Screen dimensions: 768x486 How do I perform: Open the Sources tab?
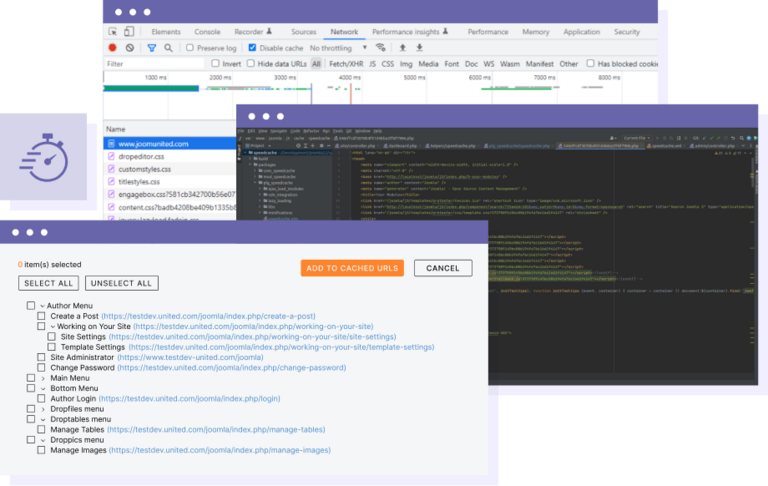(x=303, y=32)
